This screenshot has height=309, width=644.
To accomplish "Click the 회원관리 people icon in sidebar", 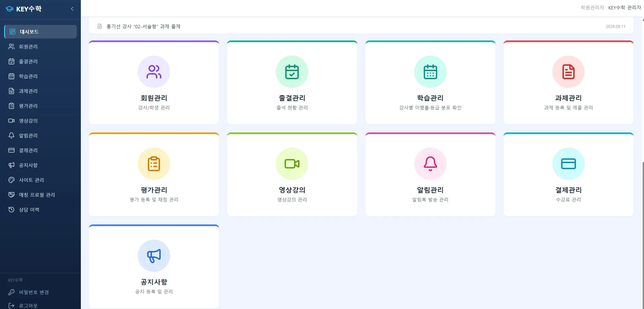I will [11, 47].
